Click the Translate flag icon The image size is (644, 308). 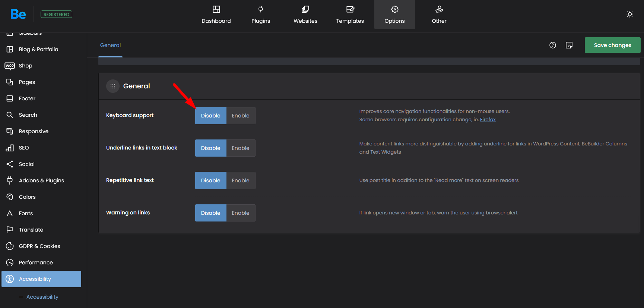(x=10, y=230)
